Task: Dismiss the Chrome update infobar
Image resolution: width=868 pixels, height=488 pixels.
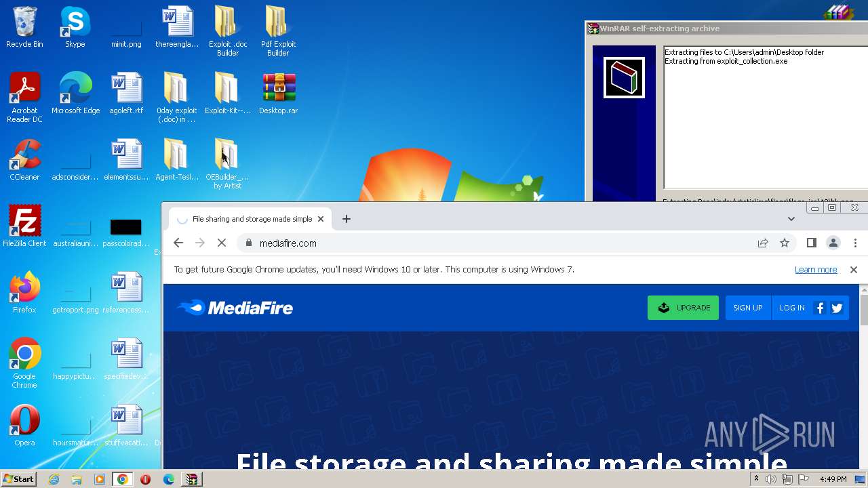Action: coord(854,270)
